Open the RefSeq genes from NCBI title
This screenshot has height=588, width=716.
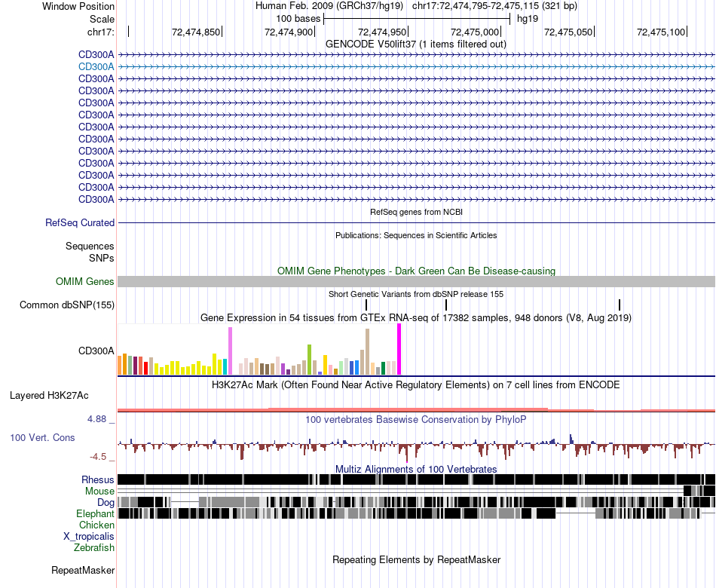click(416, 212)
